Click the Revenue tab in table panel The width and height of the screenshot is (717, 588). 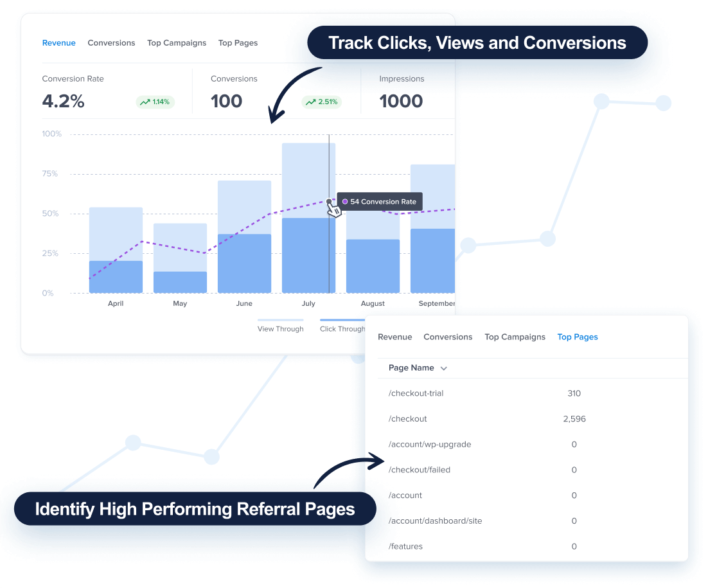(x=394, y=337)
